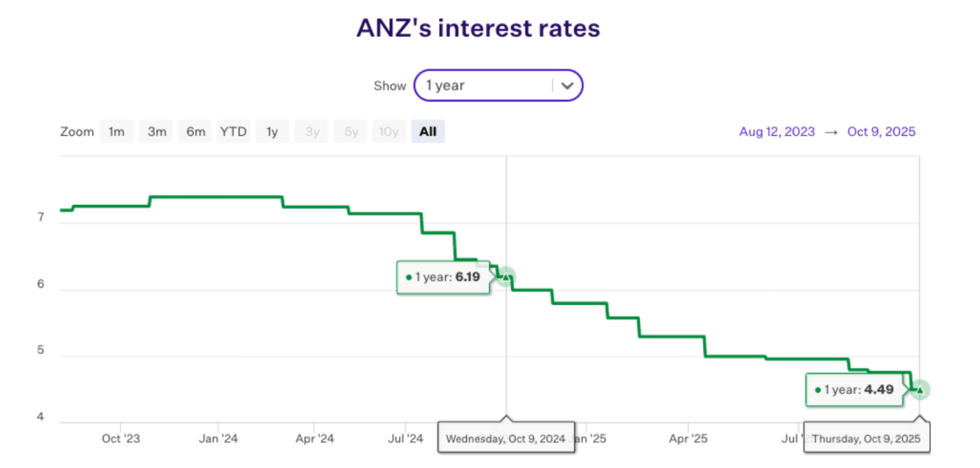Click the 10y zoom option
Image resolution: width=980 pixels, height=468 pixels.
(388, 132)
